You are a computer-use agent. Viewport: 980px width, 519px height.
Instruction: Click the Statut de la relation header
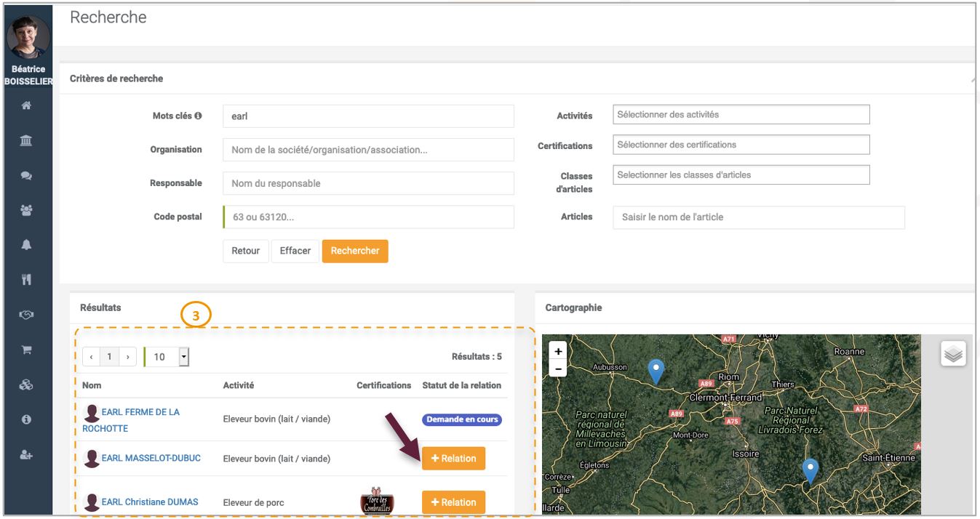(462, 385)
